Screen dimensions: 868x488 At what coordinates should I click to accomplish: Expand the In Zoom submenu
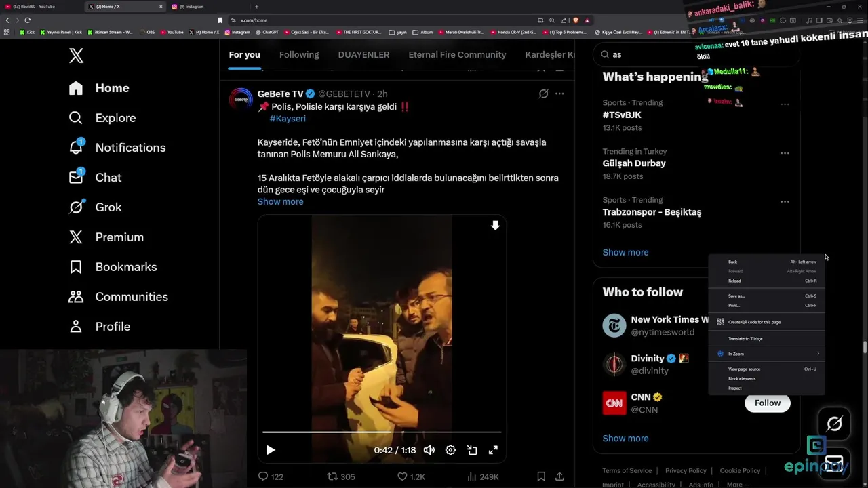(766, 354)
